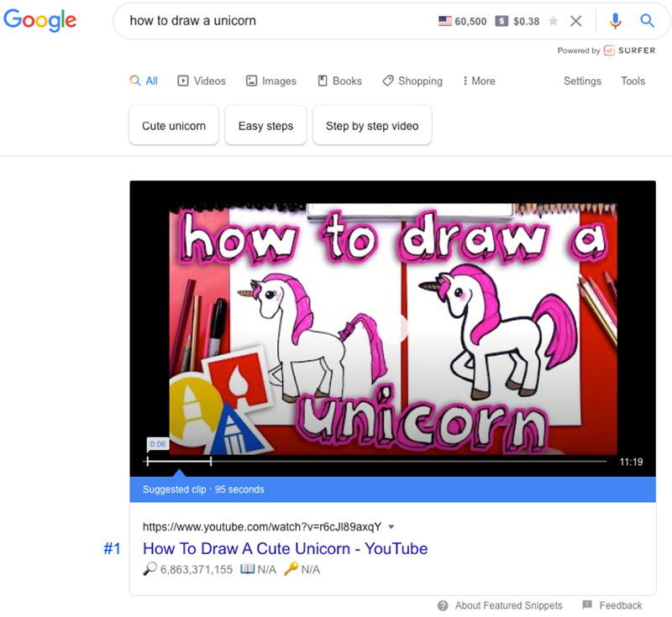
Task: Select the All results tab
Action: click(x=144, y=81)
